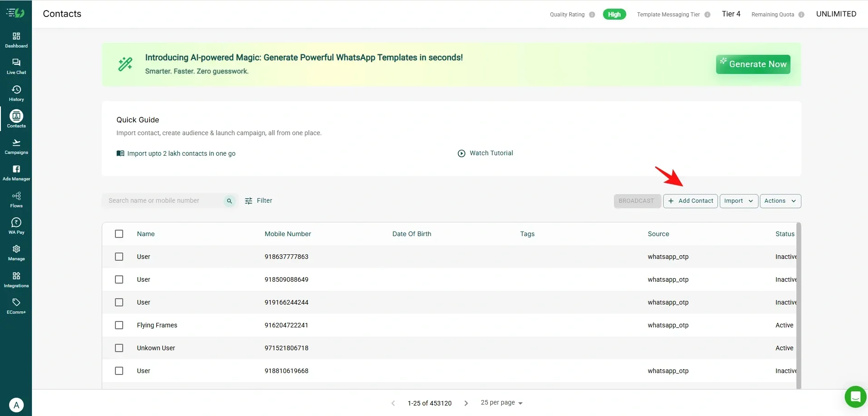Open the support chat bubble widget

855,396
